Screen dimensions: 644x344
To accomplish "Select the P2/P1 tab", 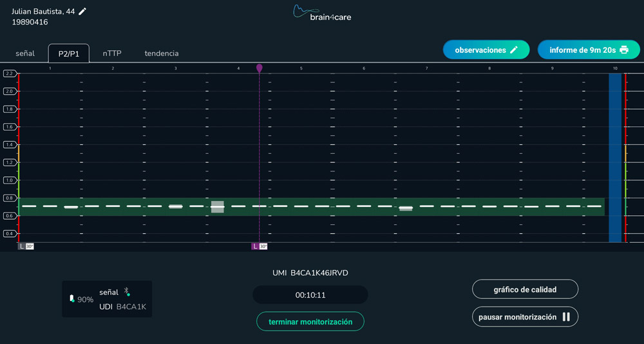I will [x=69, y=53].
